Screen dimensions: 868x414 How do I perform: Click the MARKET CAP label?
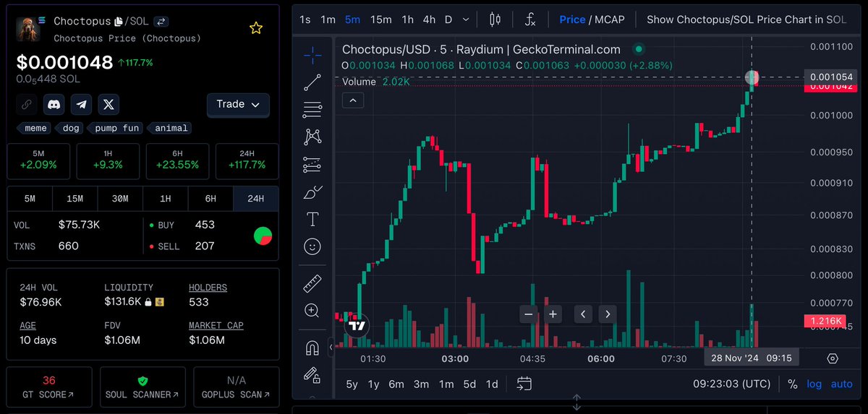pos(216,326)
